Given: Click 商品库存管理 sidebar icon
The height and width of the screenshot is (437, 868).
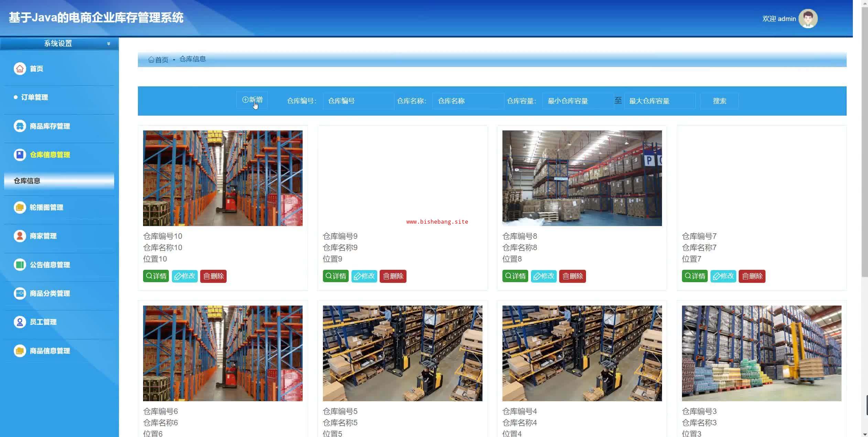Looking at the screenshot, I should click(x=20, y=126).
